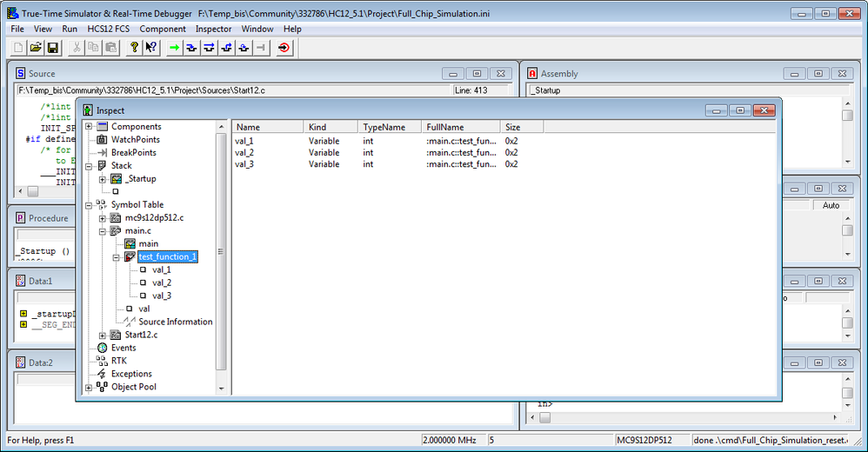
Task: Expand the Object Pool node
Action: 89,388
